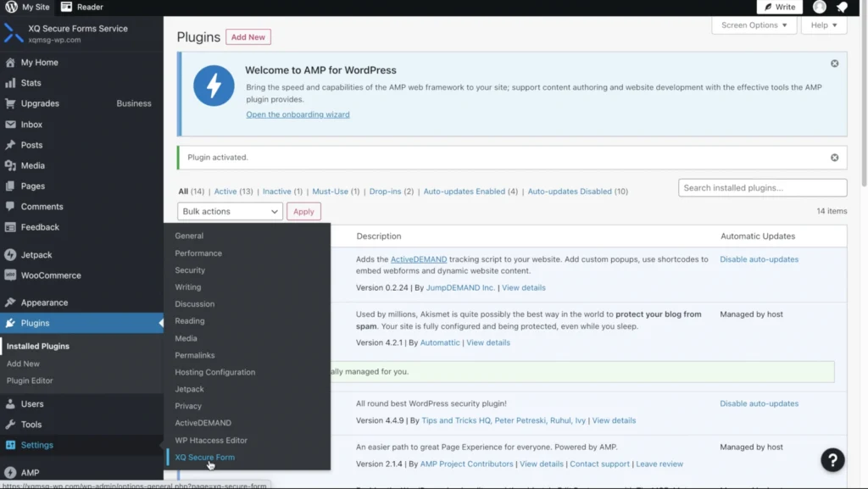The image size is (868, 489).
Task: Click the Jetpack lightning icon
Action: (x=10, y=254)
